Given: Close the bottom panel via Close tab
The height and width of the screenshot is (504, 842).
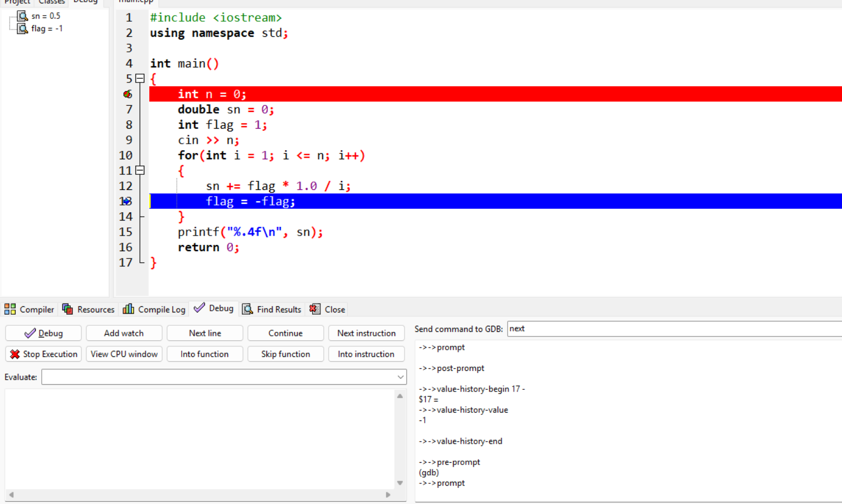Looking at the screenshot, I should (x=328, y=309).
